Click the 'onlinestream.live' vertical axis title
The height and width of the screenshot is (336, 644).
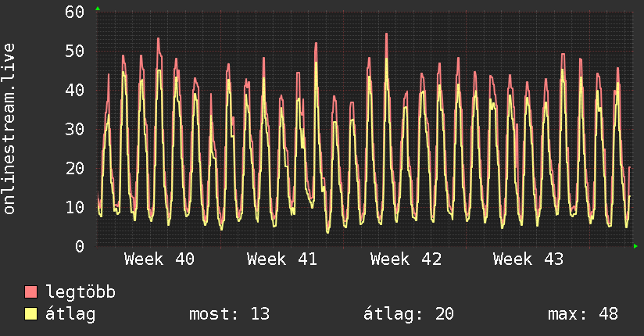coord(9,129)
